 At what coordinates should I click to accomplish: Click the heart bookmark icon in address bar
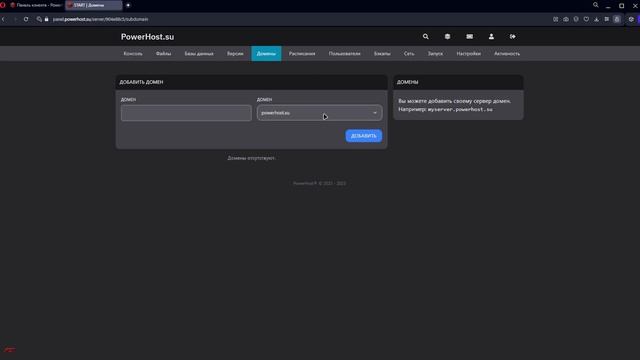[x=586, y=19]
